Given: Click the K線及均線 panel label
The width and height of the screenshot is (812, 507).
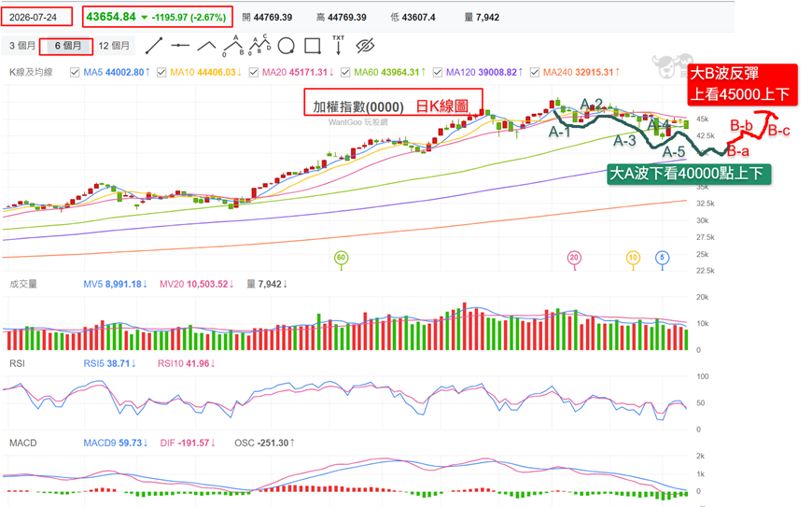Looking at the screenshot, I should 31,72.
